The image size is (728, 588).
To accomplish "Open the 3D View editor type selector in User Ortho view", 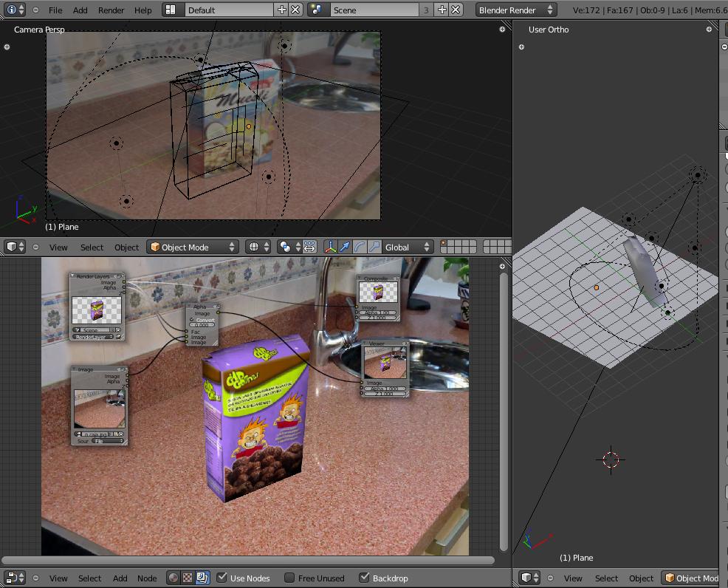I will [x=529, y=578].
